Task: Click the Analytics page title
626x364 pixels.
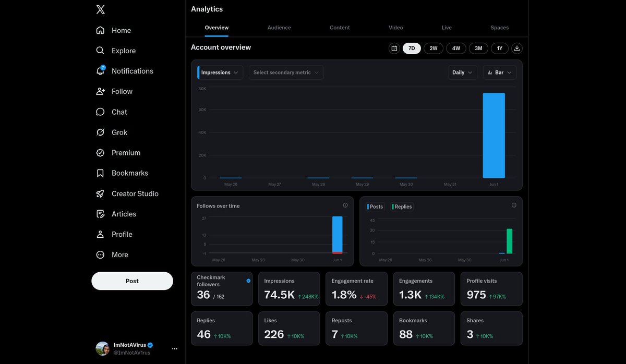Action: point(207,9)
